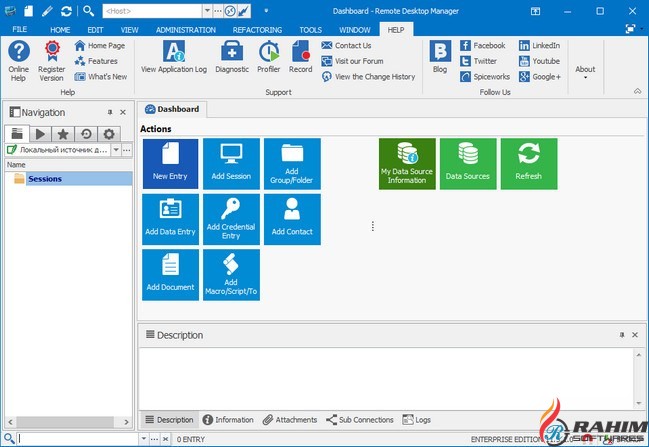Image resolution: width=649 pixels, height=447 pixels.
Task: Open the search options dropdown arrow
Action: (144, 439)
